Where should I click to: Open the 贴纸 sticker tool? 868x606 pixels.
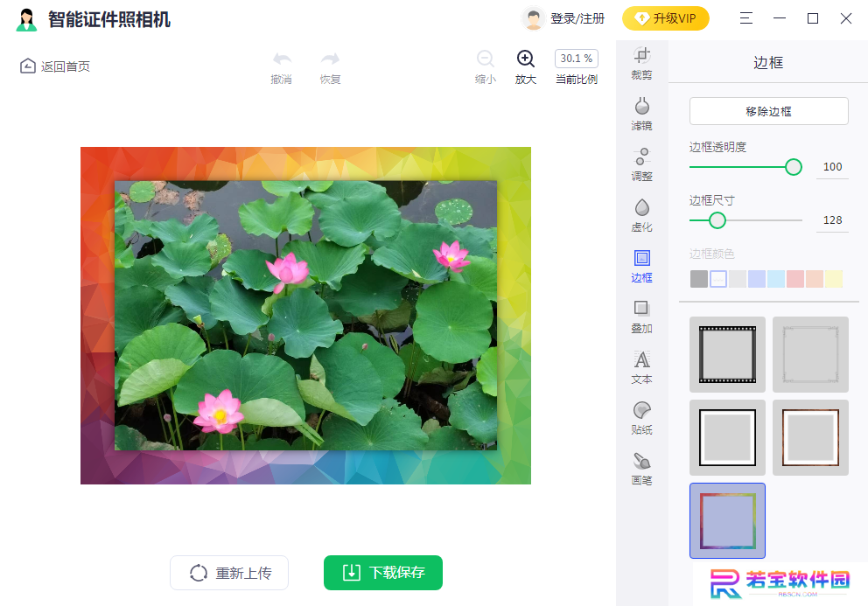[641, 418]
